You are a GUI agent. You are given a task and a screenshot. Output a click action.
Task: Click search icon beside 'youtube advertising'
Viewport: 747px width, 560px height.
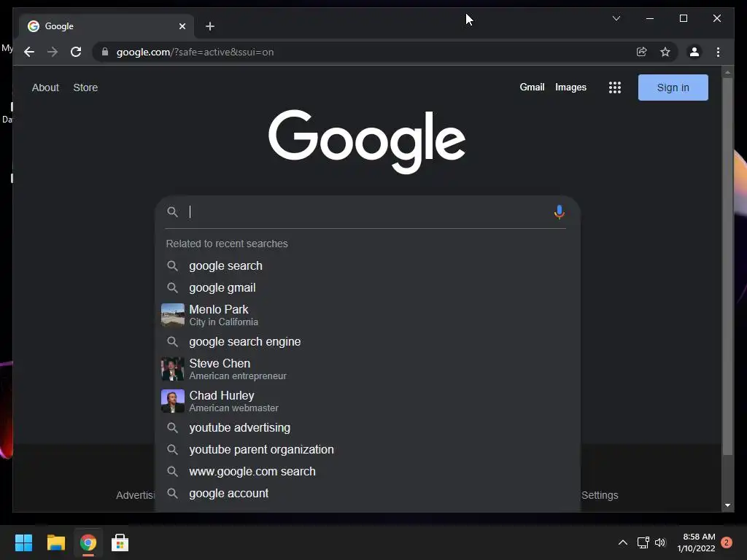[172, 427]
